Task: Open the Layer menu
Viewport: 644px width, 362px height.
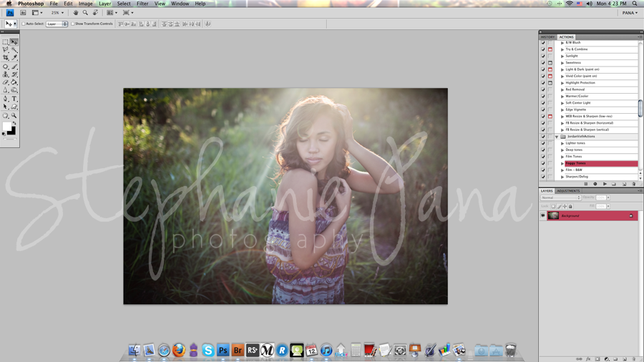Action: 104,4
